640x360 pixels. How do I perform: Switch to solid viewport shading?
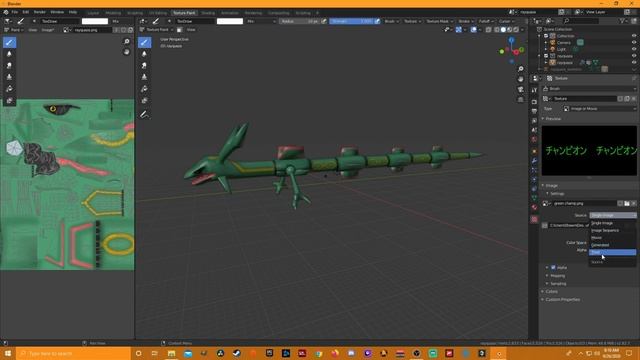tap(503, 29)
